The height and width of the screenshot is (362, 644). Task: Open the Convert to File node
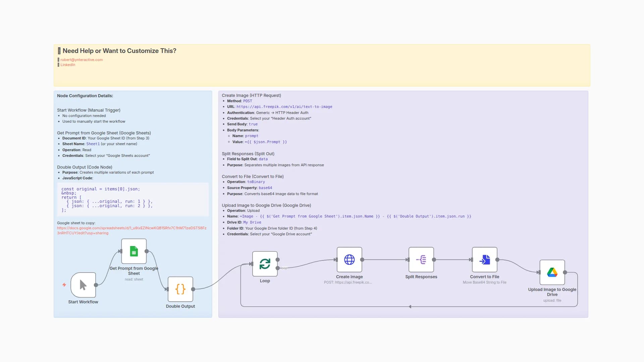484,260
